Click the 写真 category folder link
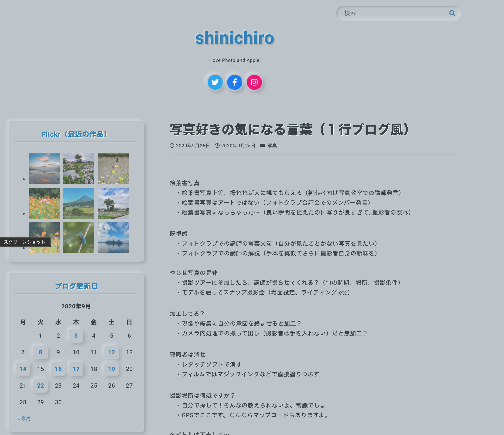504x435 pixels. click(272, 145)
